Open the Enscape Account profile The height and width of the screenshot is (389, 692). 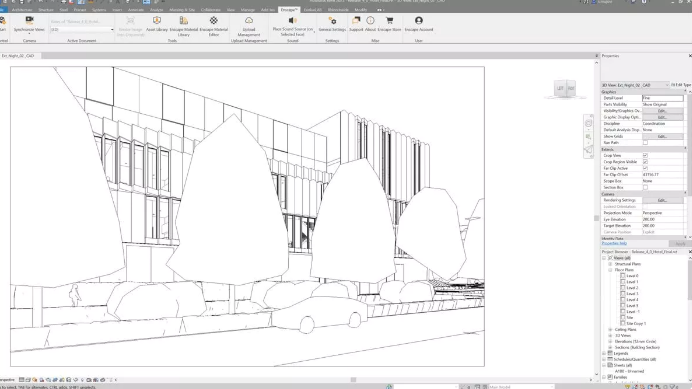tap(419, 20)
